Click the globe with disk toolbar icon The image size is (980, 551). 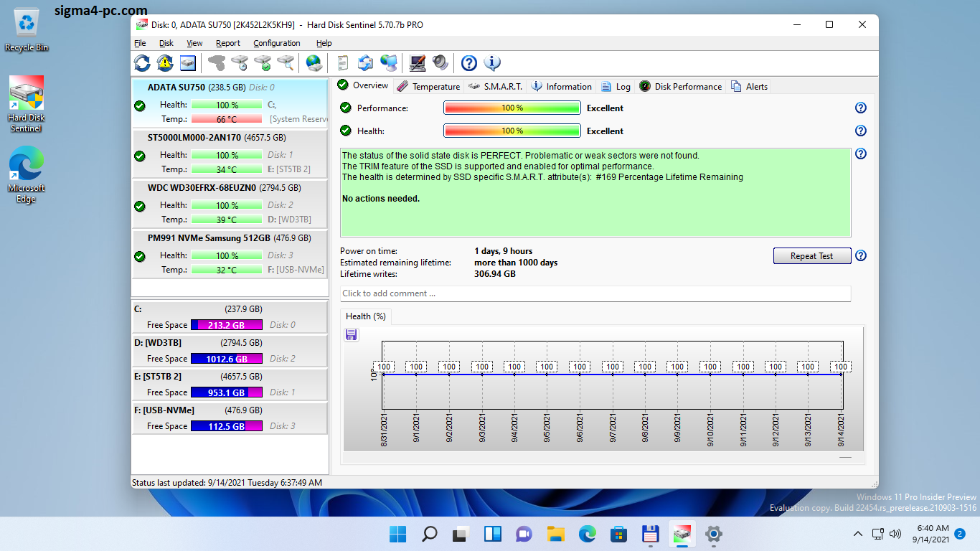(x=314, y=63)
